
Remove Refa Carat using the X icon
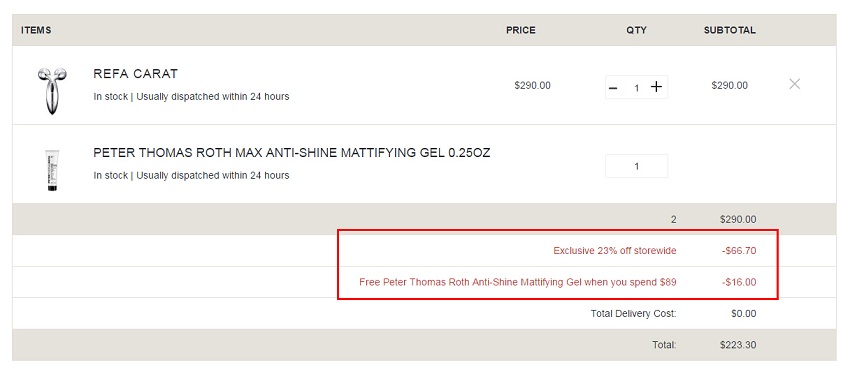tap(794, 84)
